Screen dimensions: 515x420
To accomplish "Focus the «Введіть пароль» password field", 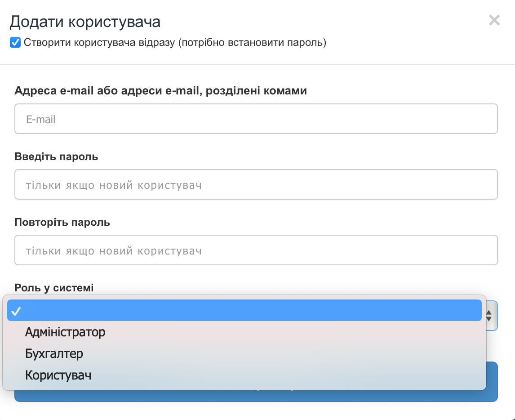I will pyautogui.click(x=256, y=184).
